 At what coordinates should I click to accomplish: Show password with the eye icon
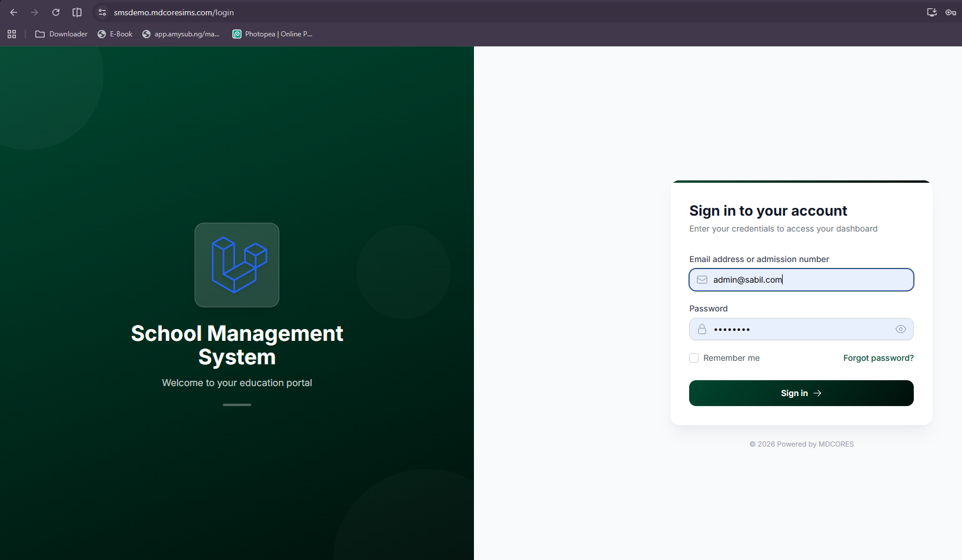point(901,329)
